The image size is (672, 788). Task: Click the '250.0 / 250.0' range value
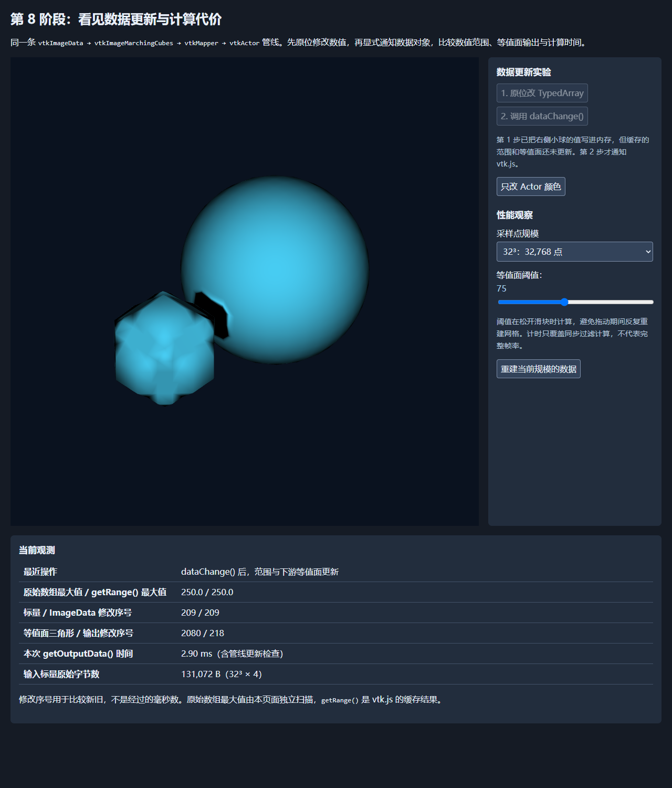(207, 592)
